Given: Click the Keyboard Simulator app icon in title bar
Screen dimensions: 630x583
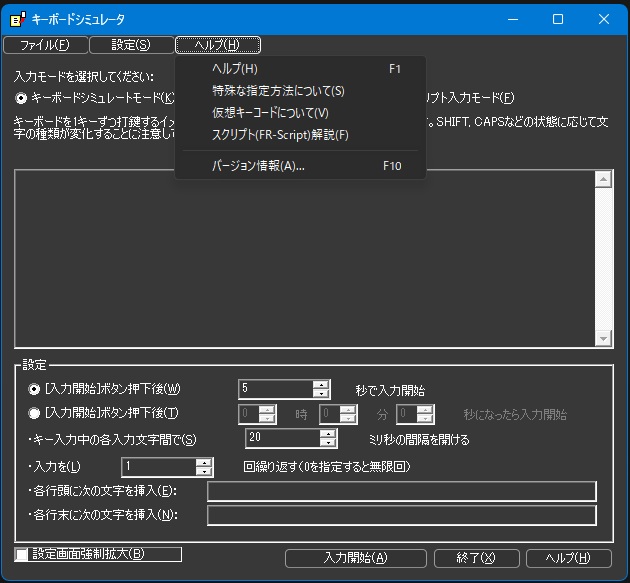Looking at the screenshot, I should pos(17,19).
